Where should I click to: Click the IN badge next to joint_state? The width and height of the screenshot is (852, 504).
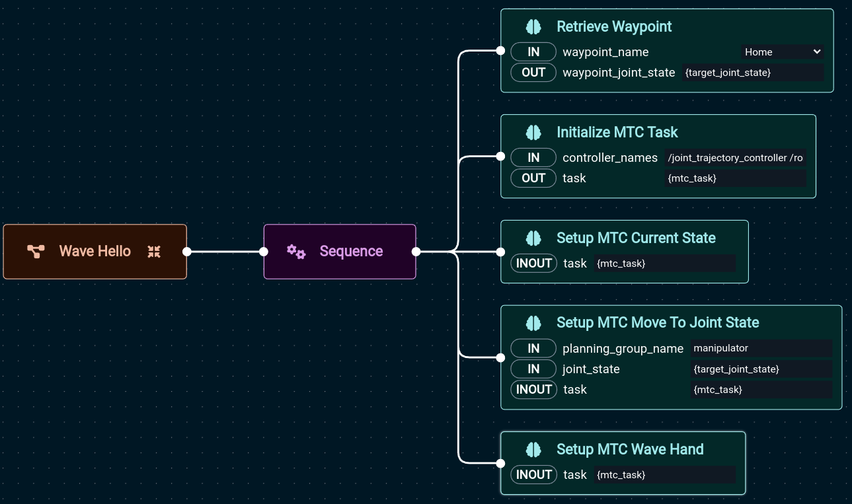click(533, 369)
